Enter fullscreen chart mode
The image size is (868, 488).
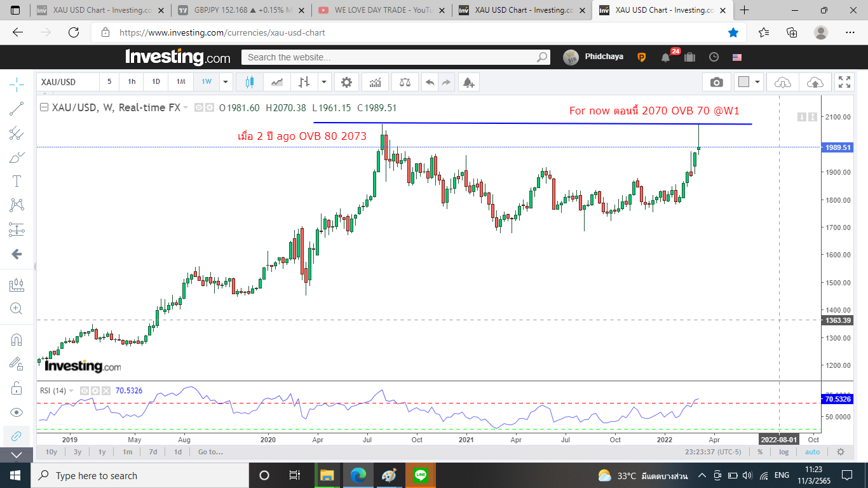click(844, 82)
